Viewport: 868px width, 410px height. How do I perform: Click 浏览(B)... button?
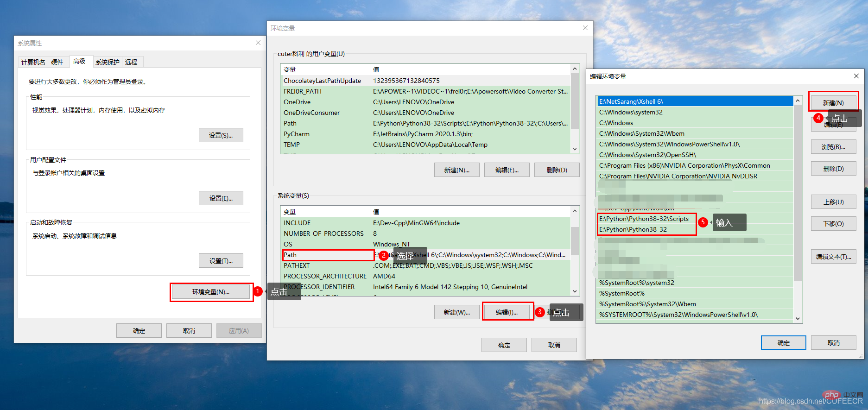click(833, 147)
